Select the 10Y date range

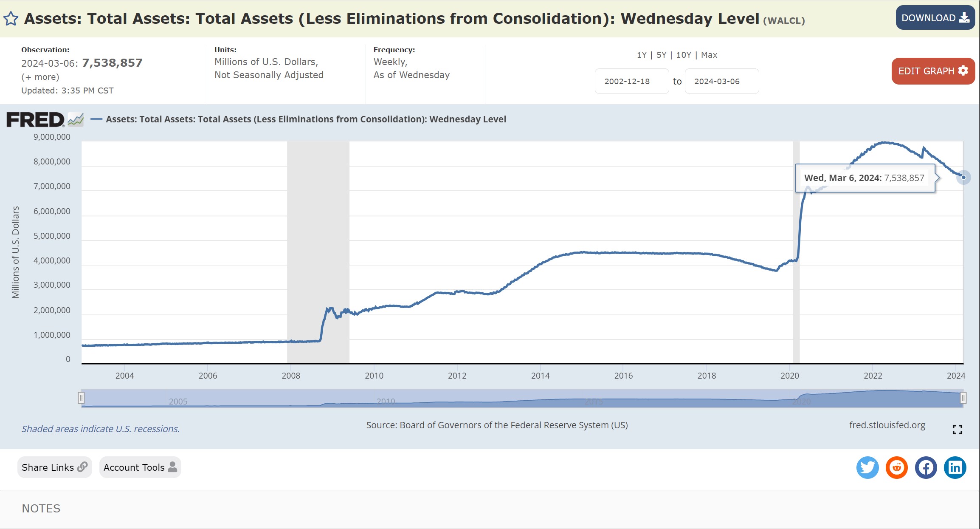point(684,55)
